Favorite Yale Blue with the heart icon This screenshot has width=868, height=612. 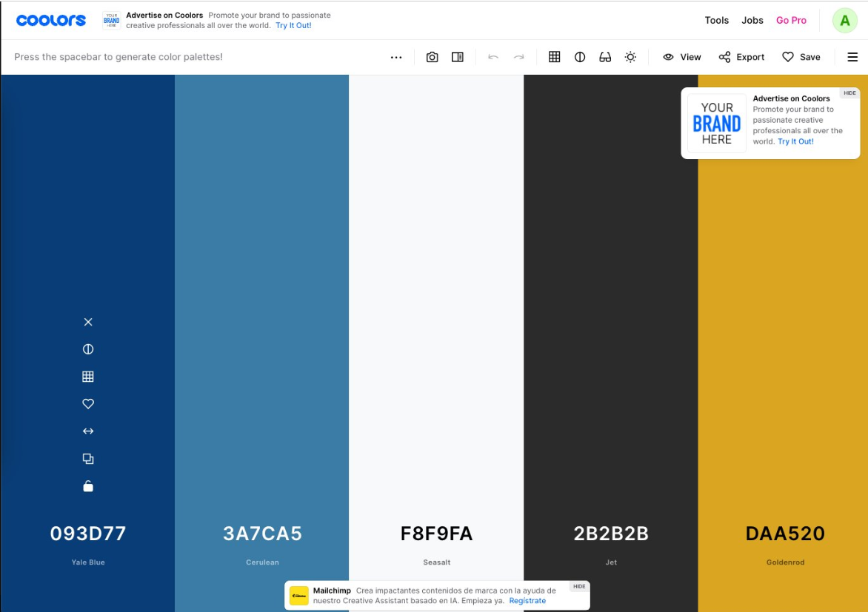88,403
